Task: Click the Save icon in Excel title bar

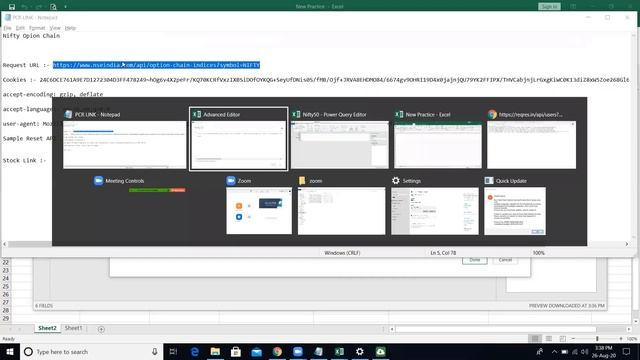Action: (12, 7)
